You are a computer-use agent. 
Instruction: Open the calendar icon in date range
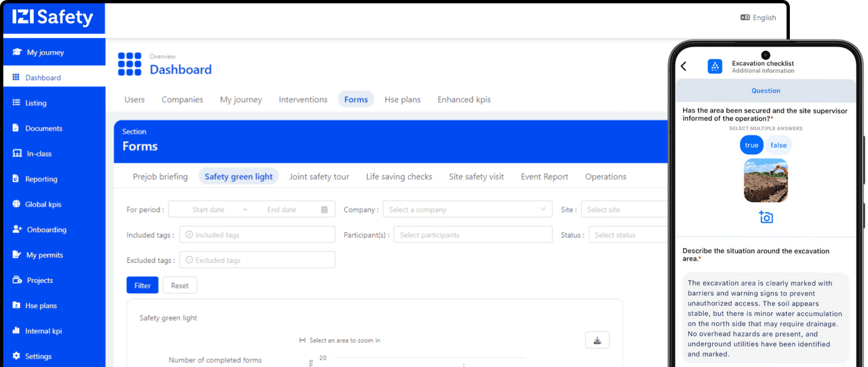point(324,210)
